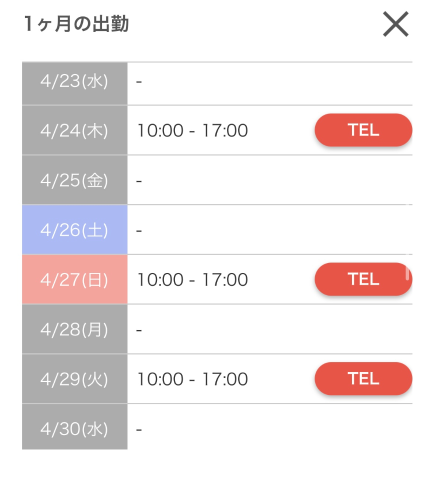This screenshot has height=480, width=434.
Task: Select the 4/30(水) date cell
Action: 75,427
